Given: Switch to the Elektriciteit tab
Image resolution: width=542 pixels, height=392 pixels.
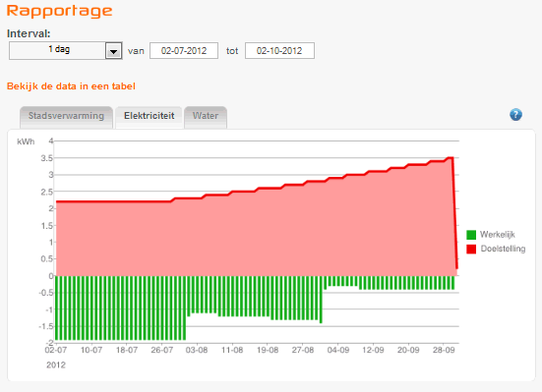Looking at the screenshot, I should coord(149,117).
